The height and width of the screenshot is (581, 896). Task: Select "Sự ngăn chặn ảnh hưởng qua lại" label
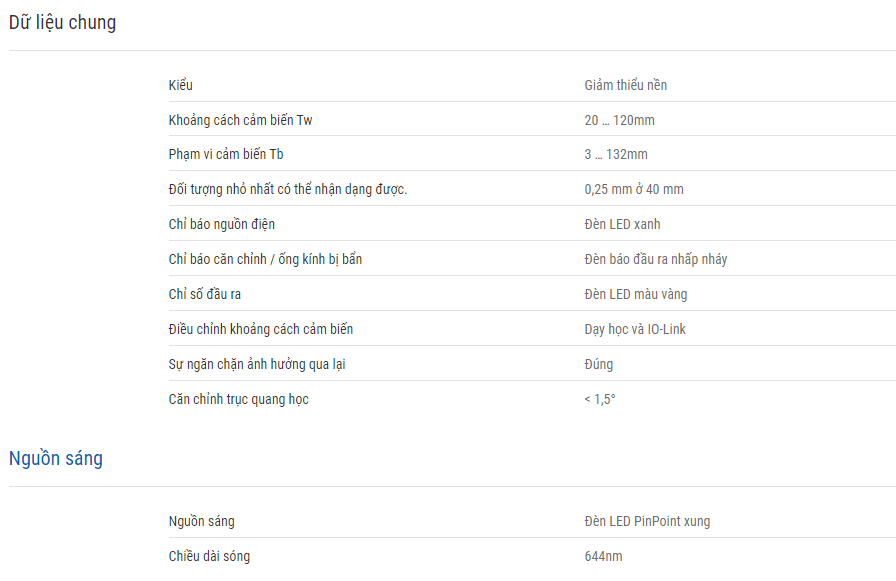click(257, 364)
